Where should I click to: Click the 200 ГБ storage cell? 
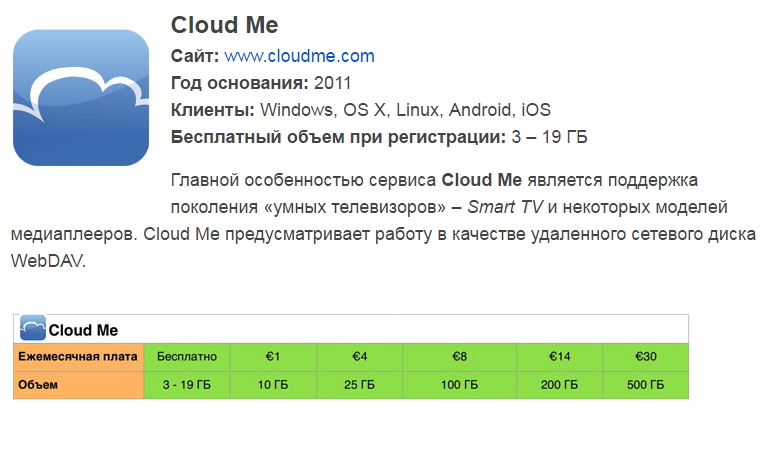tap(559, 385)
